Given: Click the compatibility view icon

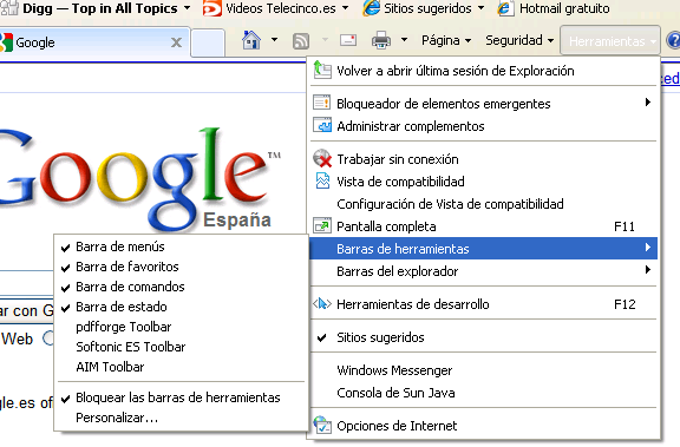Looking at the screenshot, I should [x=322, y=181].
